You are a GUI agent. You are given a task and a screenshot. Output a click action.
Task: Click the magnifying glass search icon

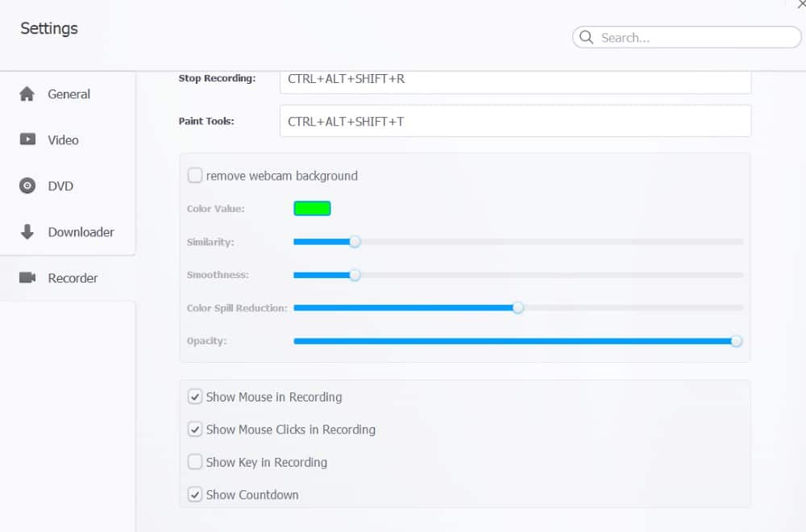click(x=586, y=38)
